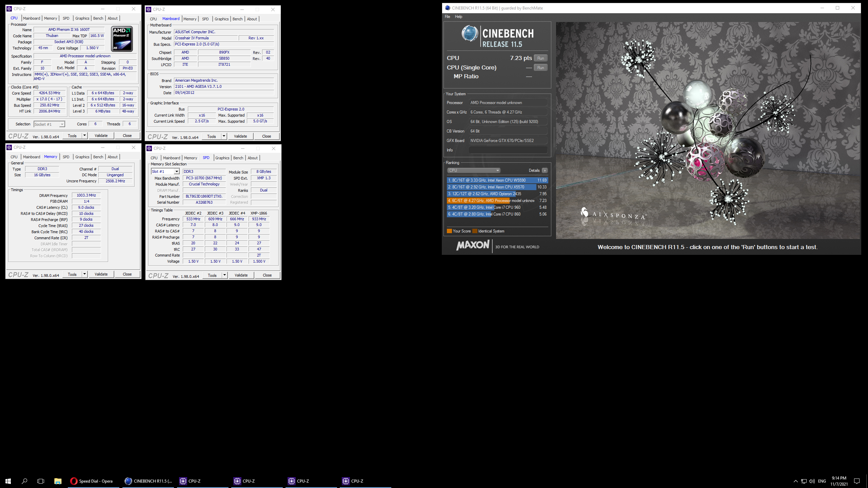Open Tools dropdown arrow in SPD window

224,275
